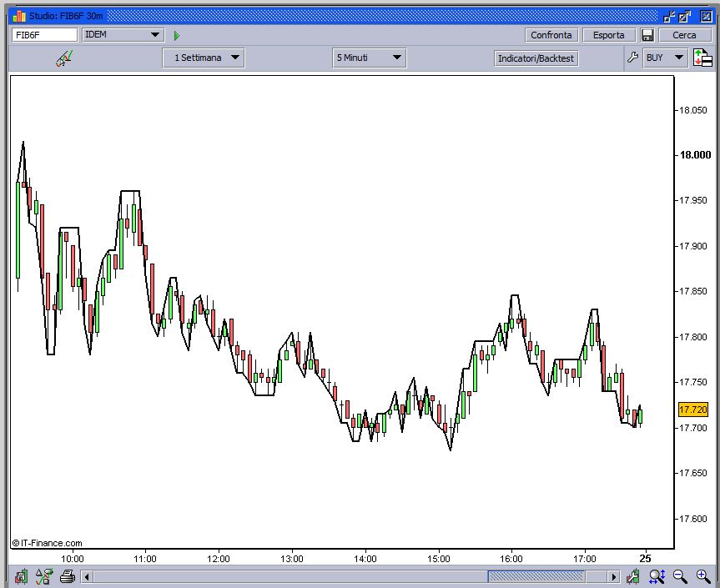
Task: Click the magnifier with blue arrows zoom icon
Action: pos(657,576)
